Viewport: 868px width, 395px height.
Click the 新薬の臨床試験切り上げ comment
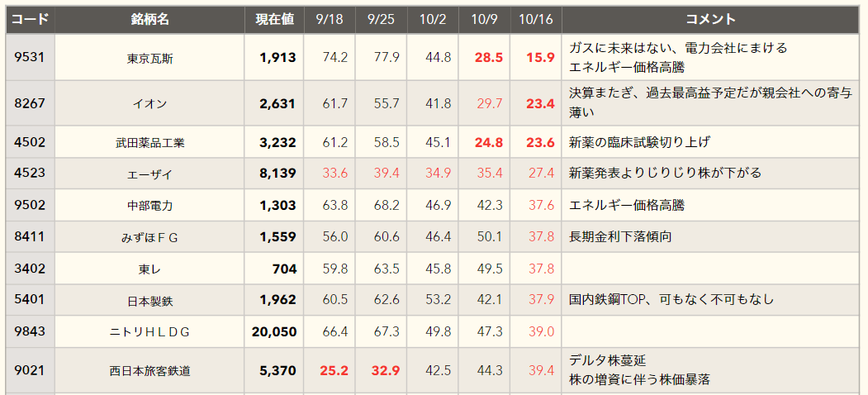[639, 142]
